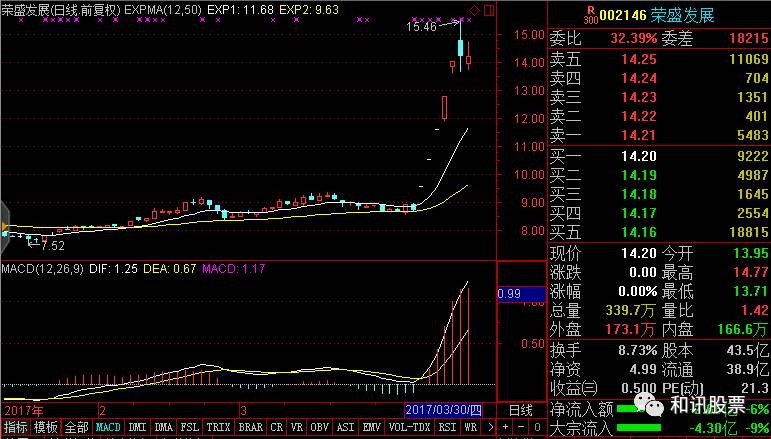
Task: Open the 日线 period selector
Action: (x=521, y=410)
